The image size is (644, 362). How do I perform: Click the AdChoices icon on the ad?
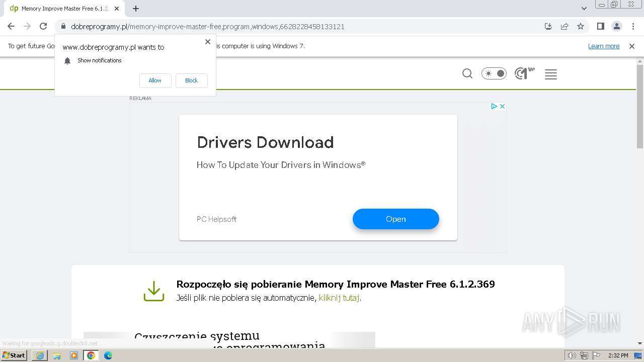494,106
